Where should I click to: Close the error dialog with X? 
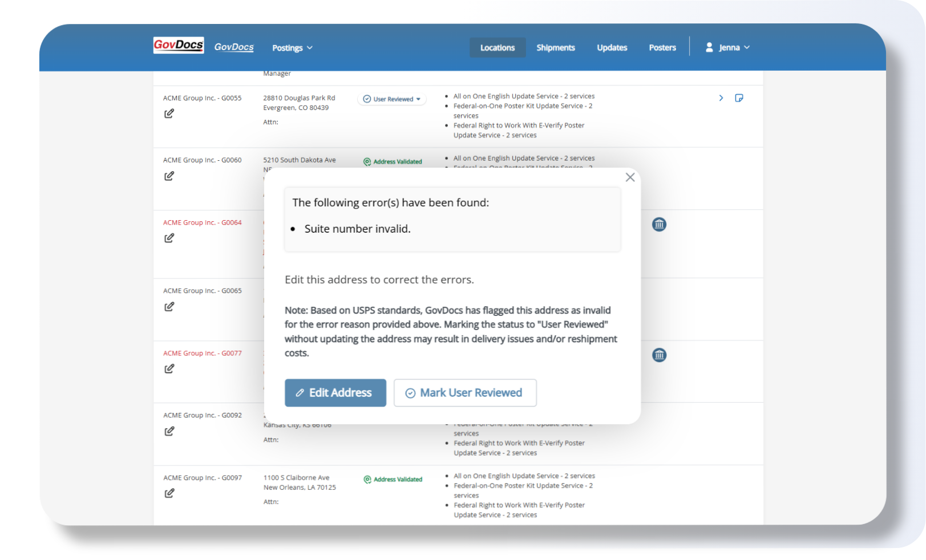pos(630,177)
